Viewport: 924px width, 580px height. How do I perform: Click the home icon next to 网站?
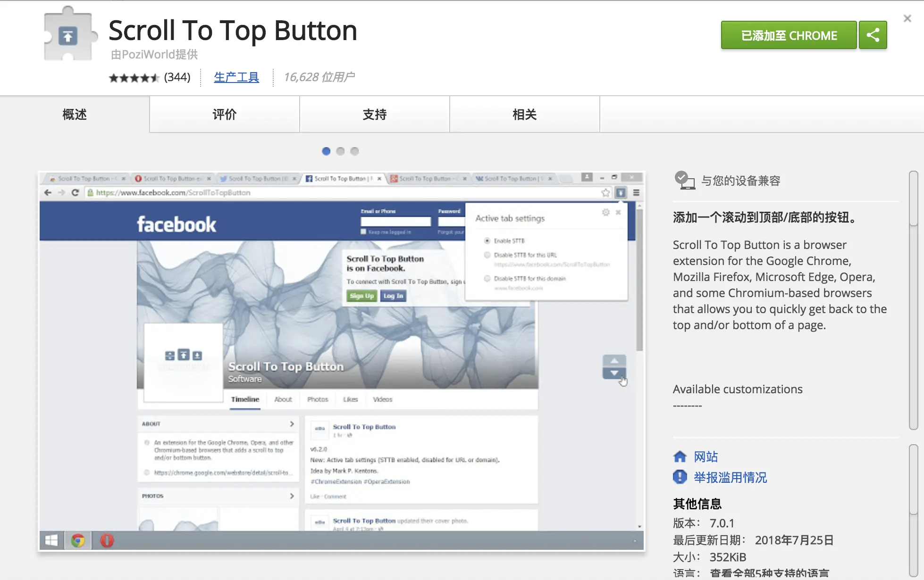[x=680, y=456]
